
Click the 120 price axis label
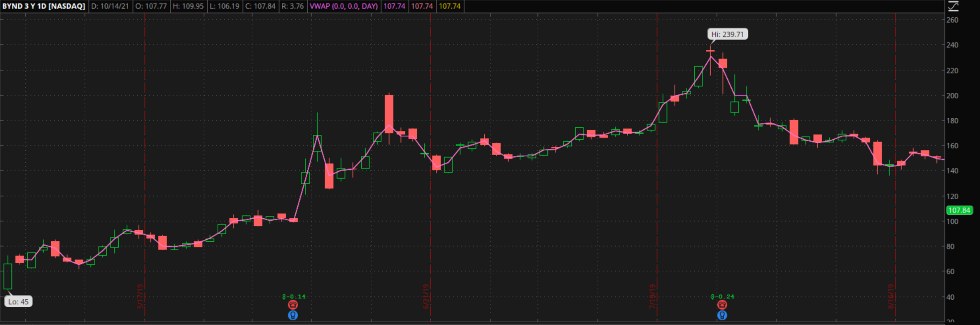(952, 196)
